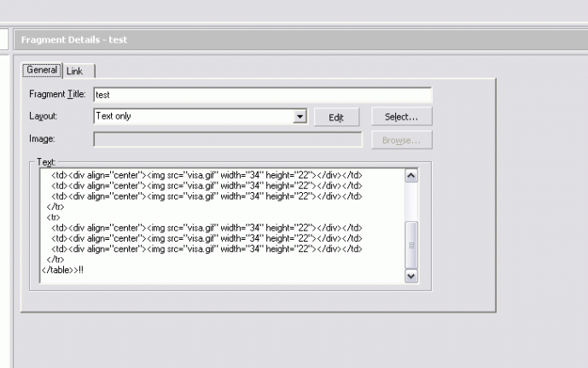Click the scrollbar track above the thumb
The width and height of the screenshot is (588, 368).
pos(411,202)
